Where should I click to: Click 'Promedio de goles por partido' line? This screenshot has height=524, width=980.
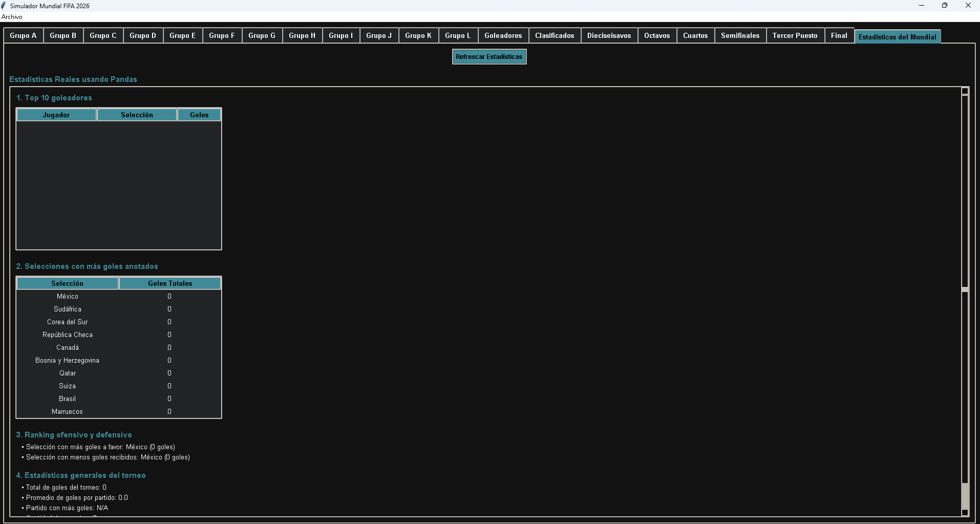pyautogui.click(x=75, y=498)
